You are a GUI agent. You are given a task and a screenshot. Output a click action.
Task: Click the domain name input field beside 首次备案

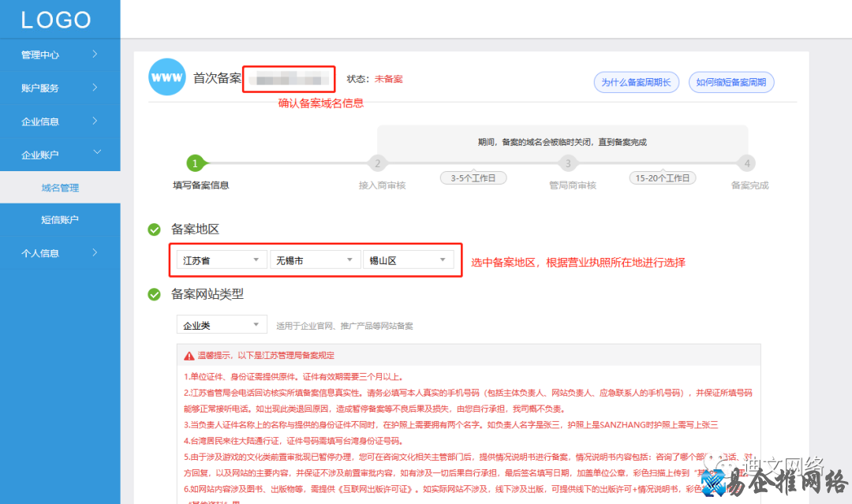(289, 78)
